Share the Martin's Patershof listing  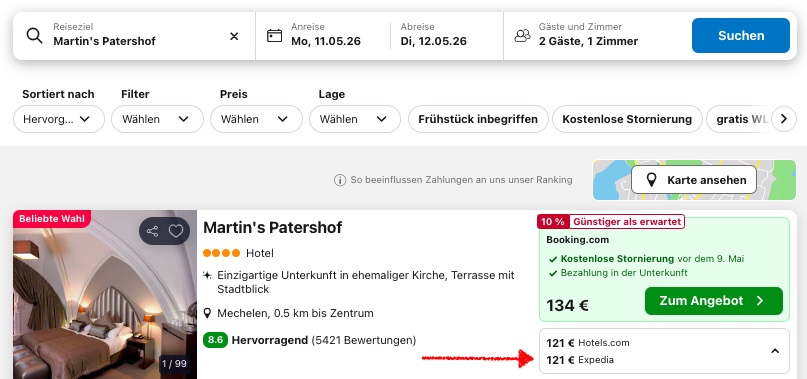click(x=152, y=231)
